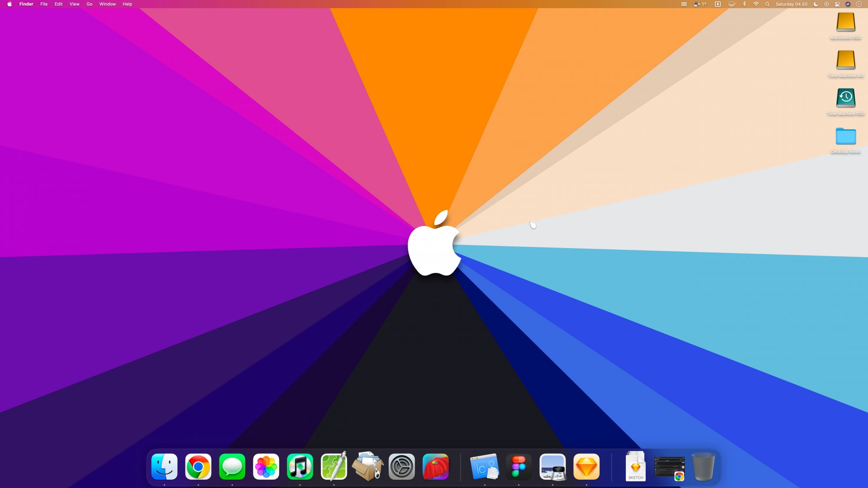Image resolution: width=868 pixels, height=488 pixels.
Task: Open the Wi-Fi status menu
Action: [756, 4]
